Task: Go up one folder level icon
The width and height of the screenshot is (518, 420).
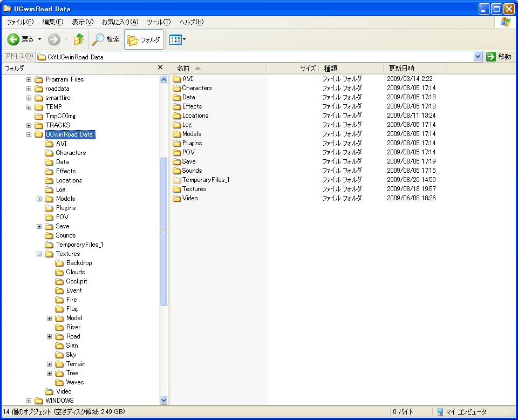Action: click(79, 39)
